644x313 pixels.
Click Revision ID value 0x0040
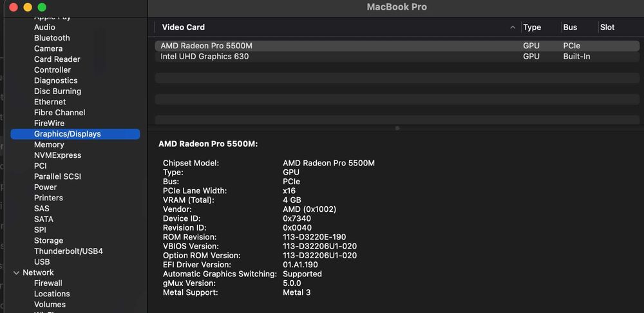click(x=298, y=228)
